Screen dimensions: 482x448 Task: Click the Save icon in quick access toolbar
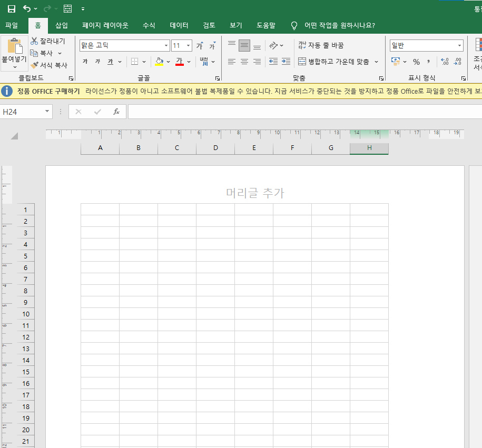12,8
